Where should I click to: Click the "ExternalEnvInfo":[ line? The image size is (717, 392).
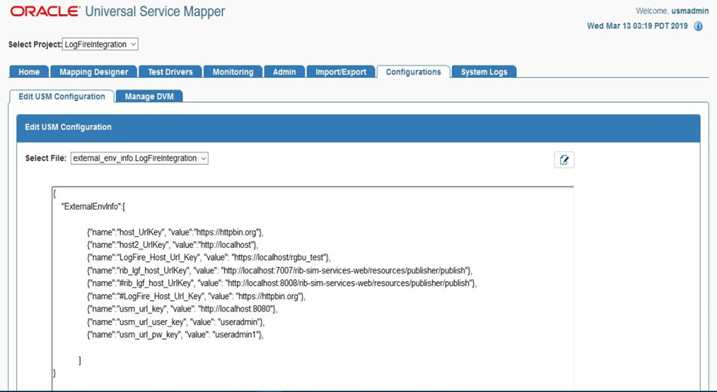point(93,207)
